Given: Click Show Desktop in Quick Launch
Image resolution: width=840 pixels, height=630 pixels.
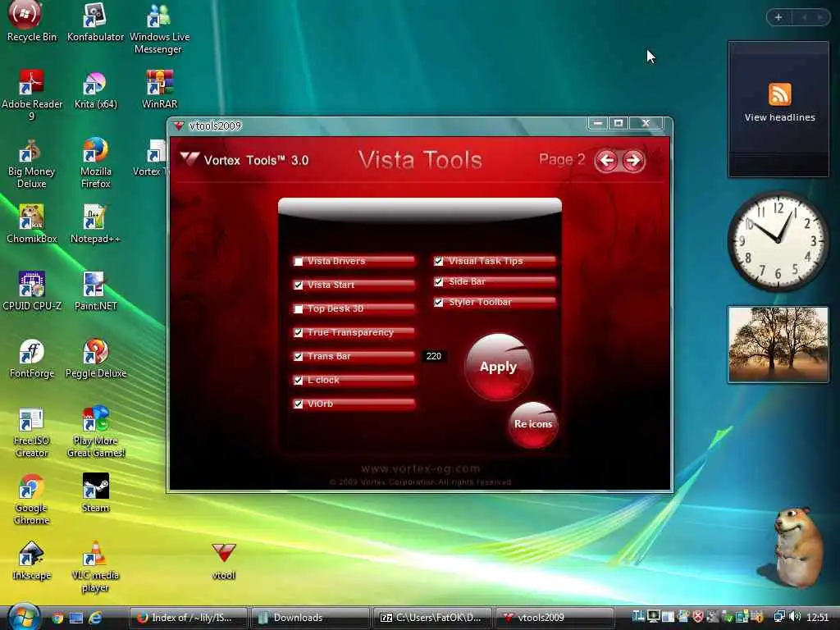Looking at the screenshot, I should point(76,618).
